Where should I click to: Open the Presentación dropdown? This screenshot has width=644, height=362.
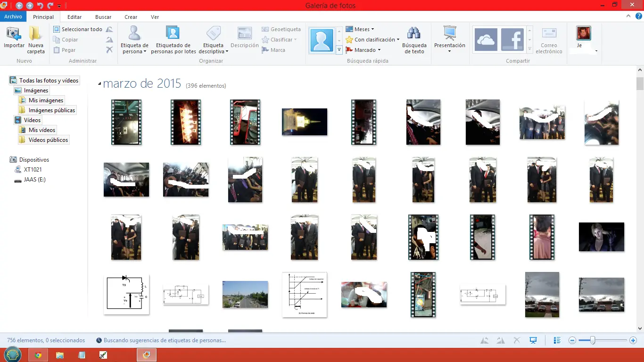click(449, 40)
